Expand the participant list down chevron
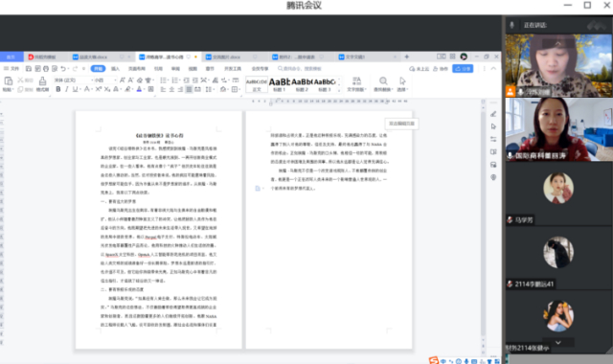The width and height of the screenshot is (613, 364). click(x=558, y=343)
